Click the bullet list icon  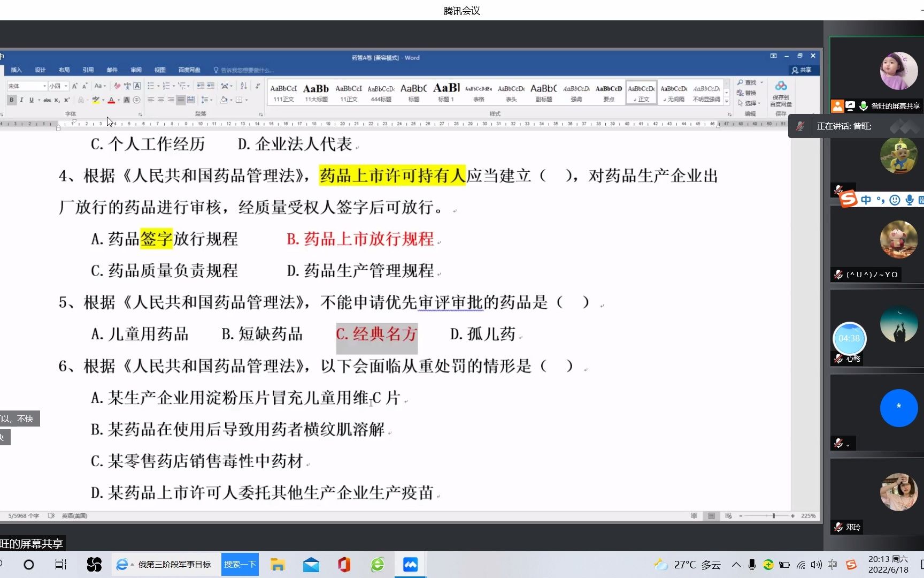pos(151,86)
